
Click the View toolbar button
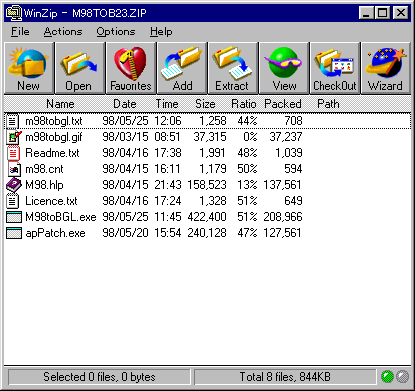click(284, 68)
